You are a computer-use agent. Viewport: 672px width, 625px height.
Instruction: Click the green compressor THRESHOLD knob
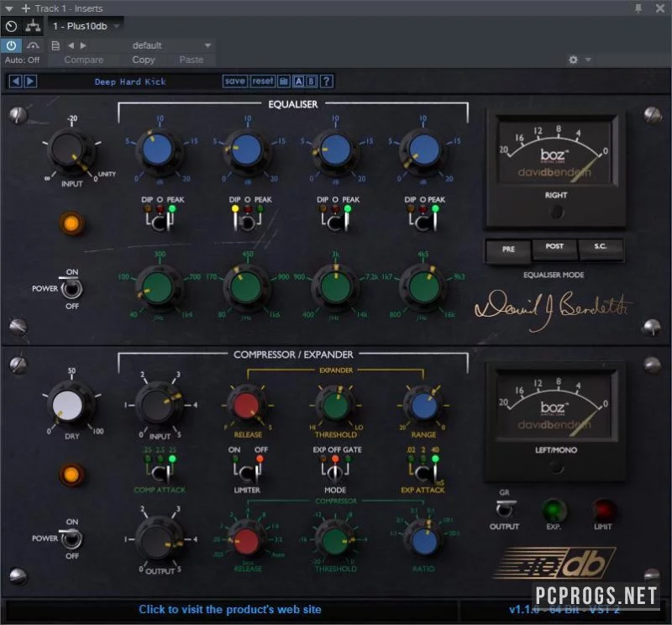[x=335, y=540]
